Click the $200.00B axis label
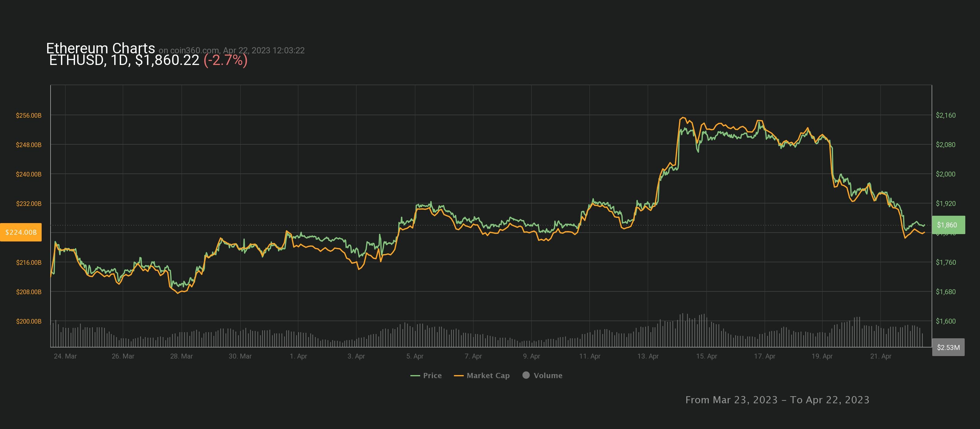980x429 pixels. click(x=28, y=321)
